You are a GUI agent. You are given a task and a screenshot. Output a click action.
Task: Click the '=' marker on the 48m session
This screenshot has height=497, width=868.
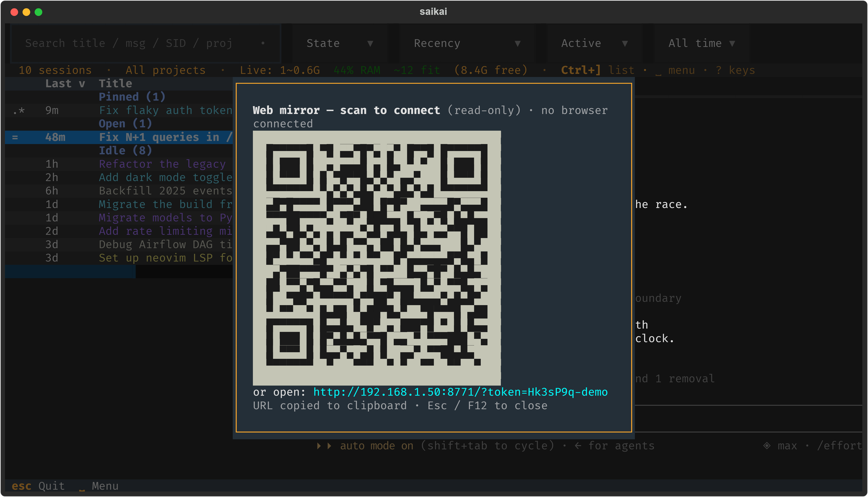(x=15, y=137)
